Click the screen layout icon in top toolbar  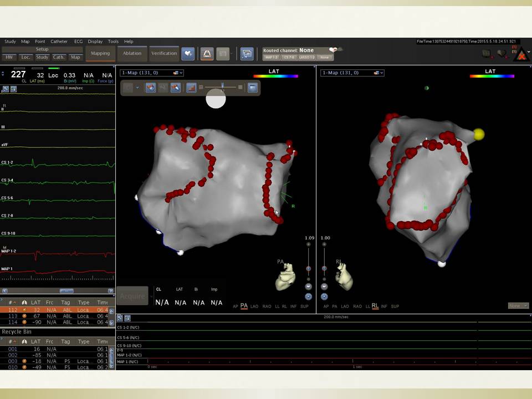[247, 54]
